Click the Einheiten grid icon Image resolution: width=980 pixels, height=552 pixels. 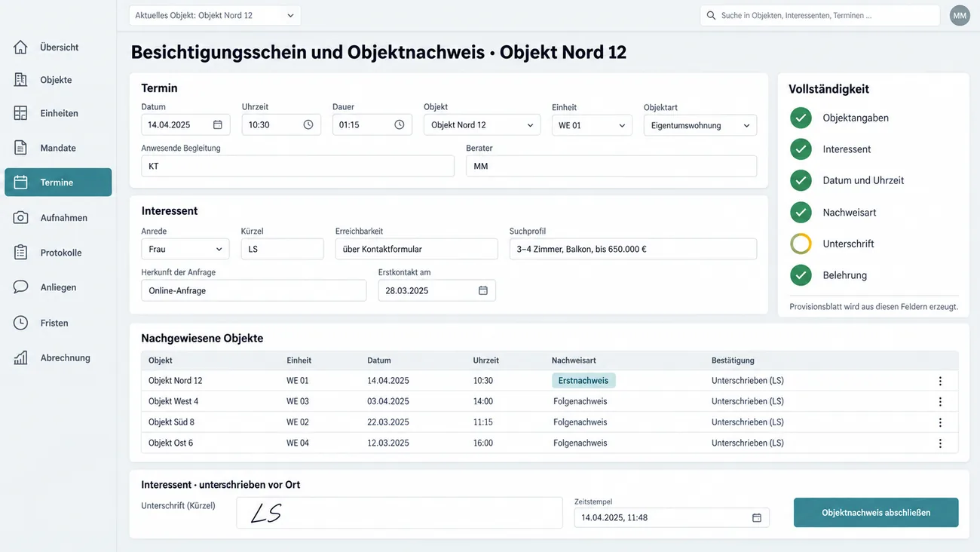(x=21, y=113)
